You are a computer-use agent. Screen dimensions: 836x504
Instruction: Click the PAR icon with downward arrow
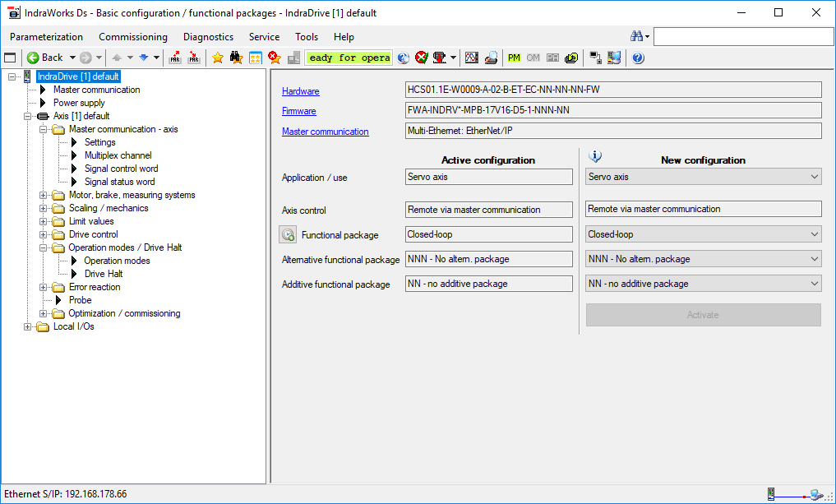pyautogui.click(x=194, y=58)
